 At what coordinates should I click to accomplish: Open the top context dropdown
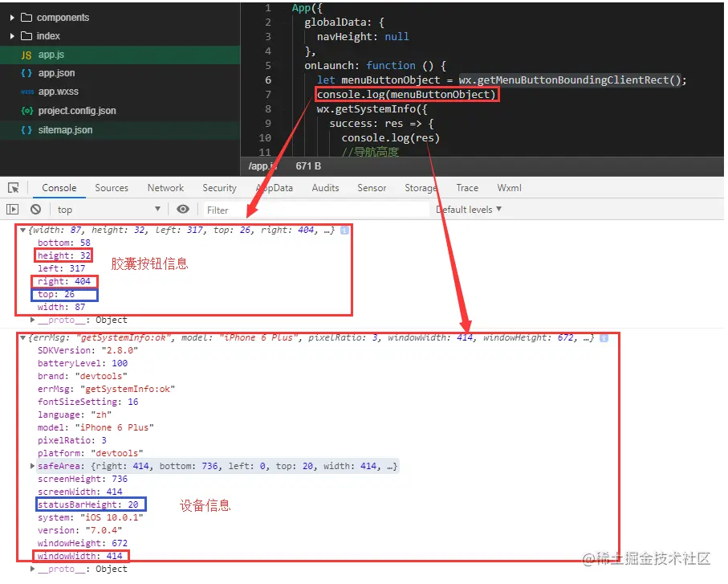[108, 210]
